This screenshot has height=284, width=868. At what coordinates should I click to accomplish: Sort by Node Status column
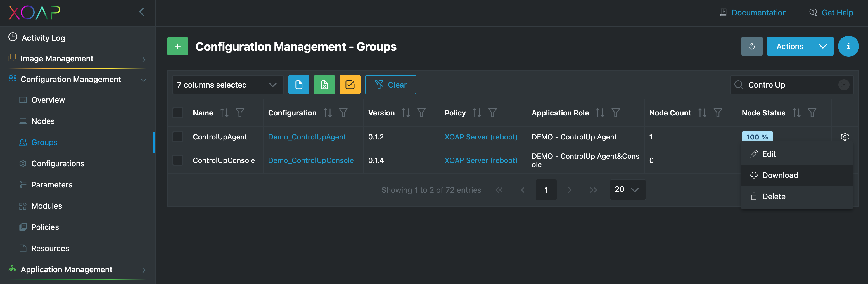796,113
